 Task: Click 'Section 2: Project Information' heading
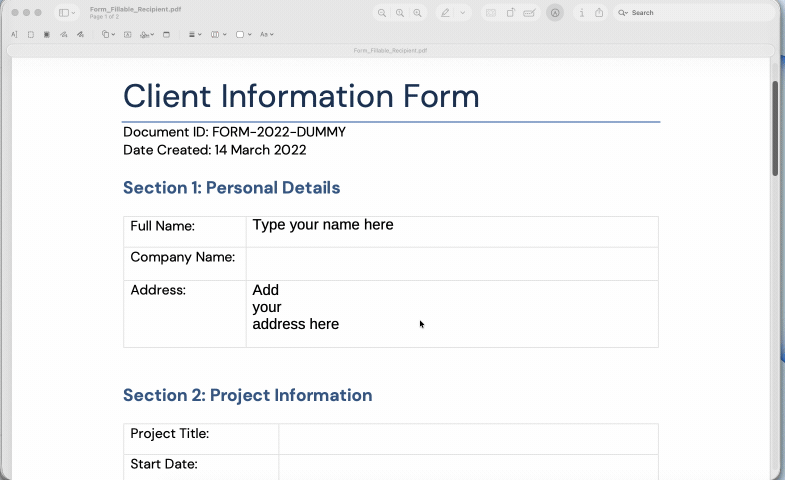pos(247,395)
